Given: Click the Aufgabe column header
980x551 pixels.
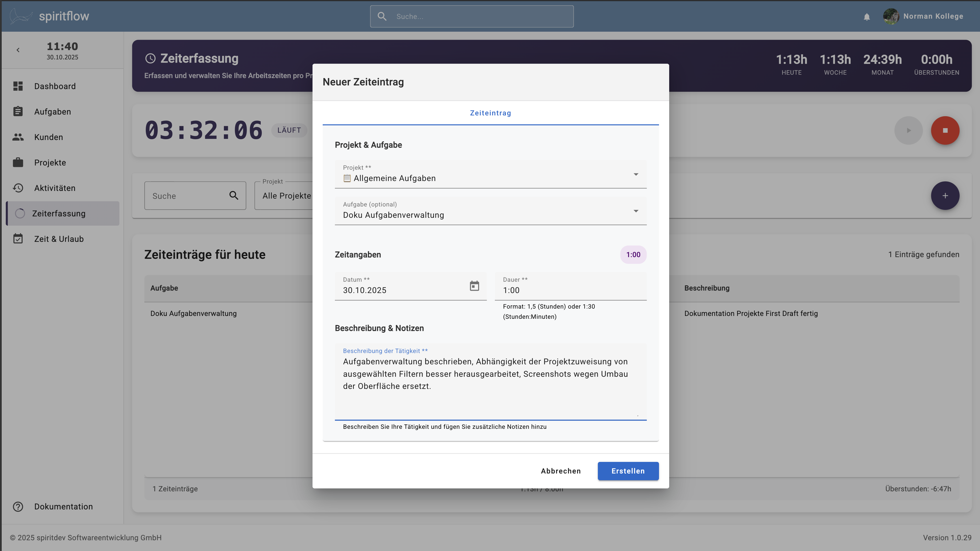Looking at the screenshot, I should coord(164,288).
